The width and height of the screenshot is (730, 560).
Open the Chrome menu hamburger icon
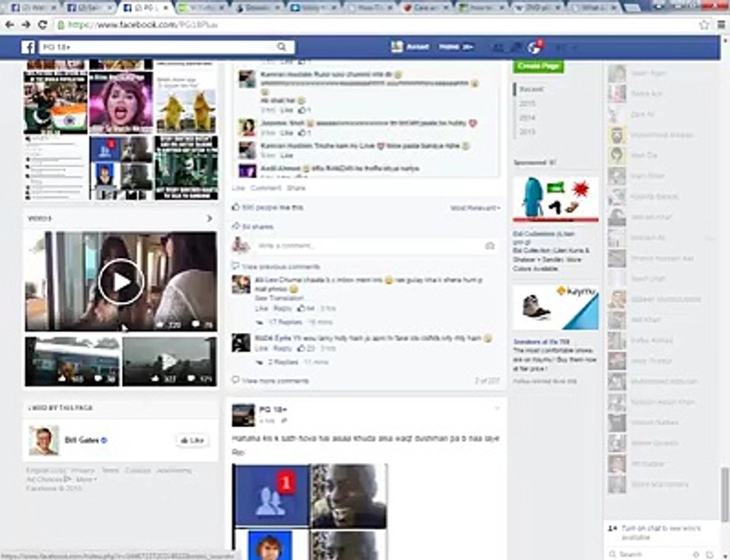coord(721,25)
